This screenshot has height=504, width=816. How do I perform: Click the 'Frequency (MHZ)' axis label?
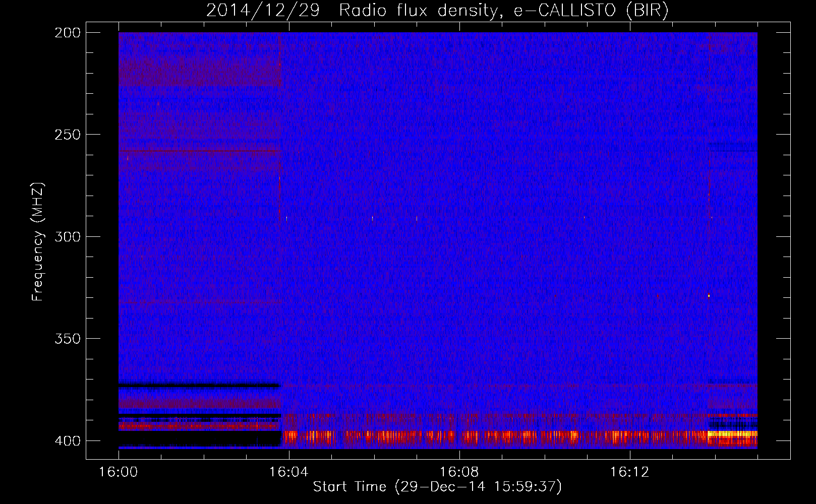[38, 242]
